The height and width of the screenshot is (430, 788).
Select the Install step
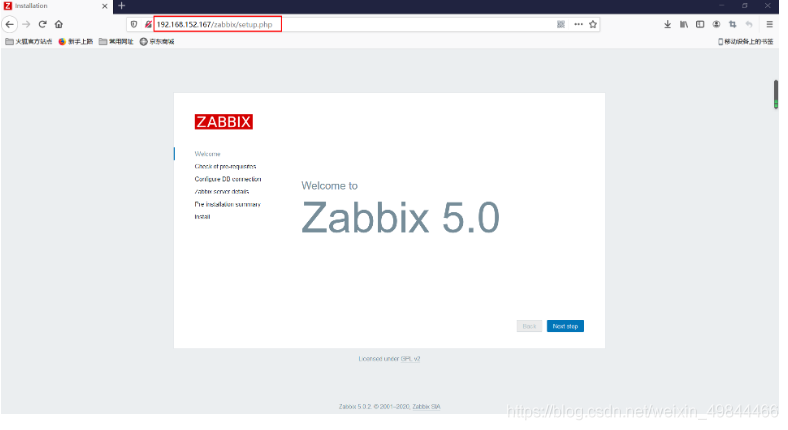tap(202, 217)
